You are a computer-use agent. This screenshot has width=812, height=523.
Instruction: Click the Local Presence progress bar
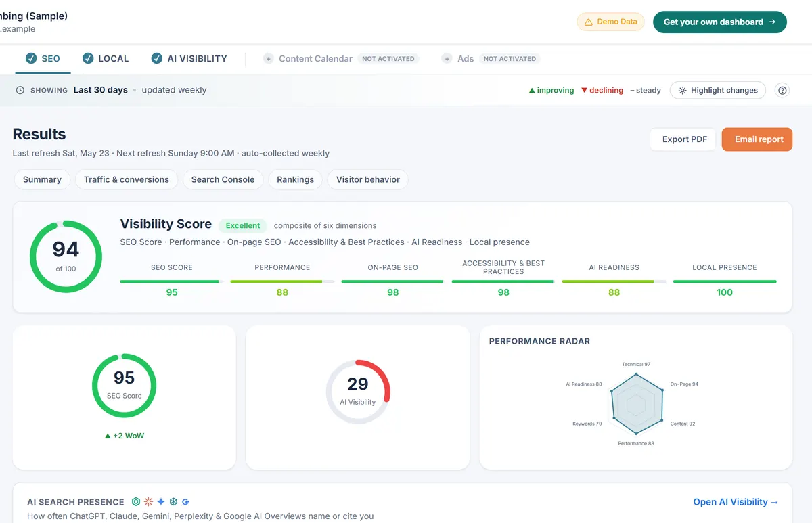725,281
